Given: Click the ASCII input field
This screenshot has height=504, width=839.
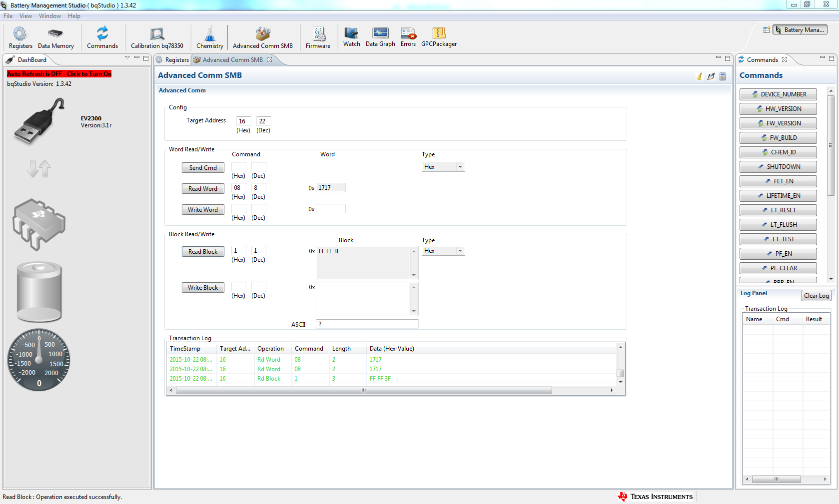Looking at the screenshot, I should 367,324.
